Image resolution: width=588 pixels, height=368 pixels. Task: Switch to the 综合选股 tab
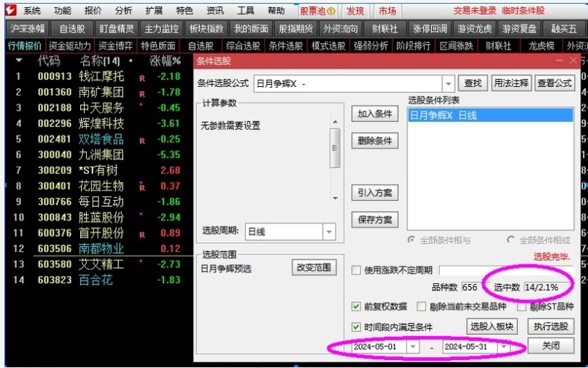(x=243, y=46)
